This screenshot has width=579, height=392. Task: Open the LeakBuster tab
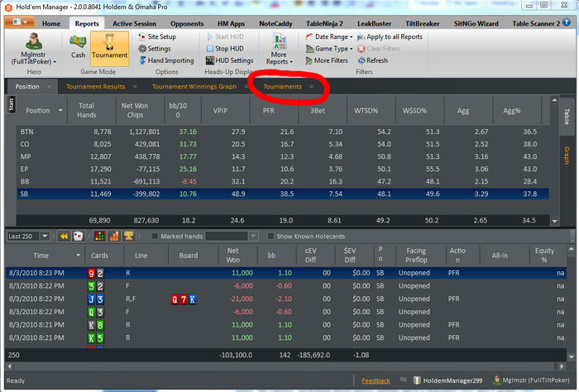tap(374, 23)
